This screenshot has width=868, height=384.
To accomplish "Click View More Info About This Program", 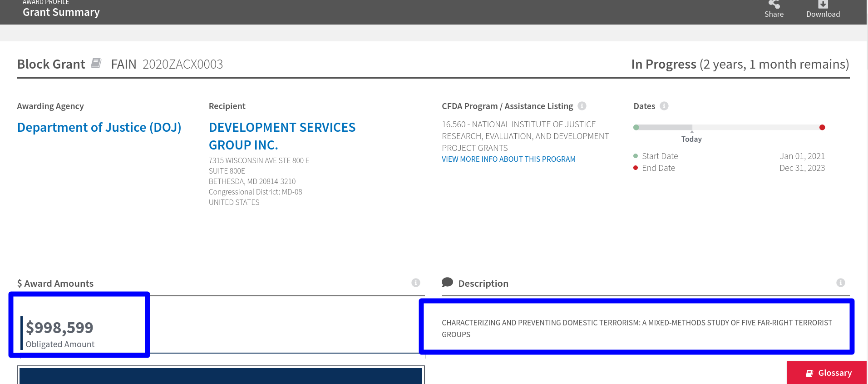I will [x=508, y=159].
